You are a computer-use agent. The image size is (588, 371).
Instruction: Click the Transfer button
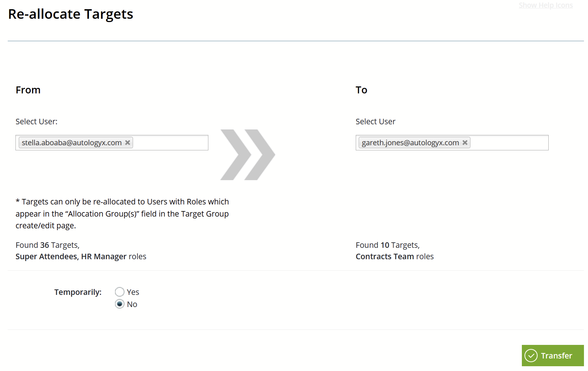(x=553, y=356)
